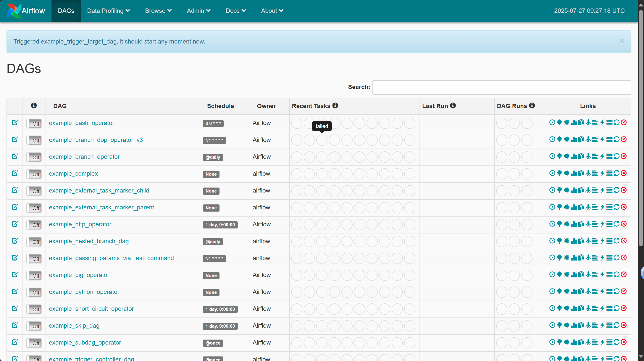Open Tree View icon for example_bash_operator
This screenshot has height=361, width=644.
560,122
